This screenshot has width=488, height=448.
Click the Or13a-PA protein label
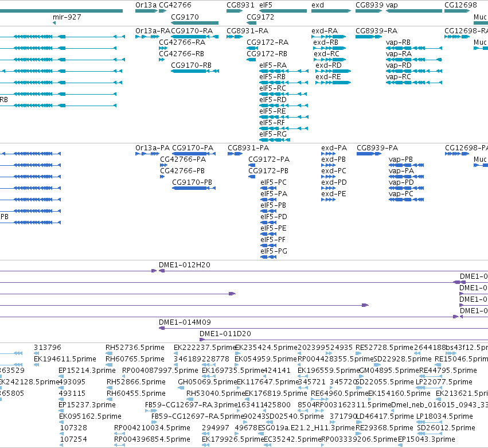[153, 148]
